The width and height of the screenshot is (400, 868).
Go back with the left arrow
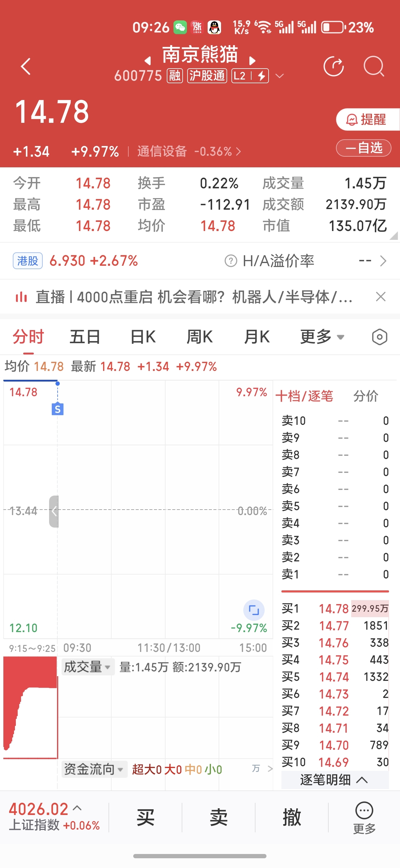(26, 66)
